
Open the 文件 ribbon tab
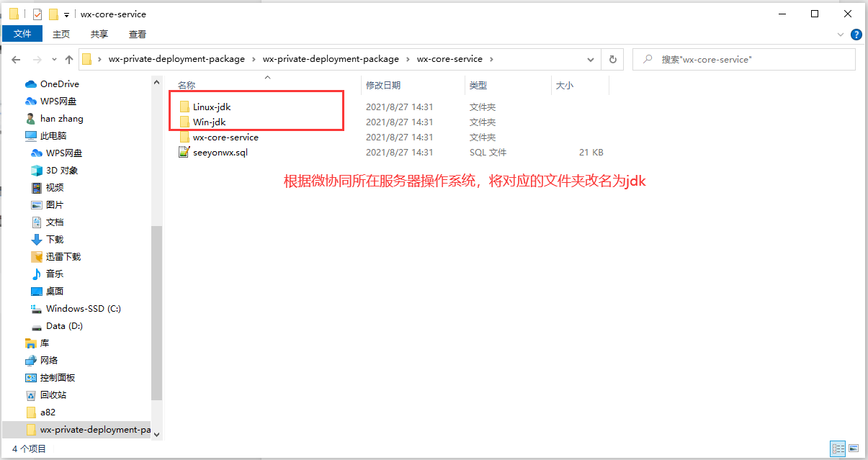pos(22,34)
